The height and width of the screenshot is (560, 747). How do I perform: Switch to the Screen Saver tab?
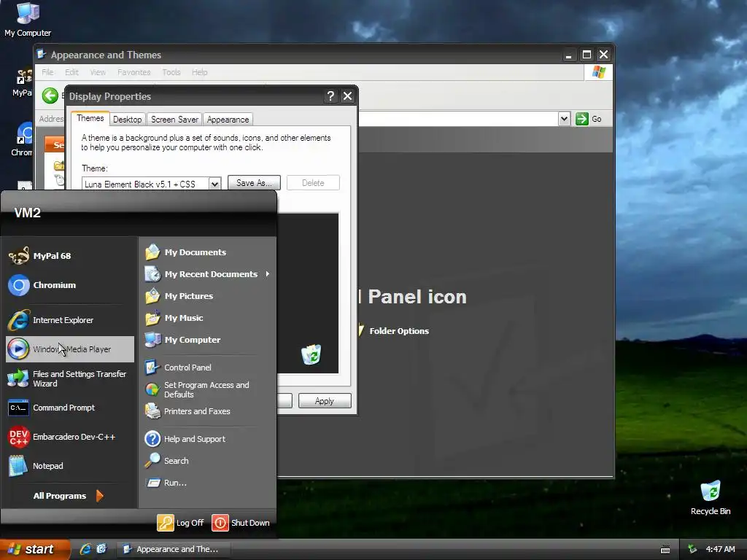[x=174, y=119]
